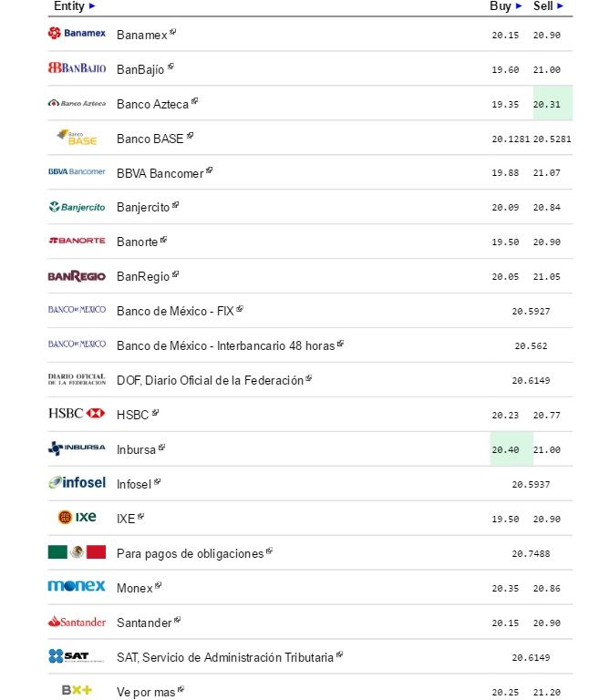Click the Banco BASE logo

77,138
